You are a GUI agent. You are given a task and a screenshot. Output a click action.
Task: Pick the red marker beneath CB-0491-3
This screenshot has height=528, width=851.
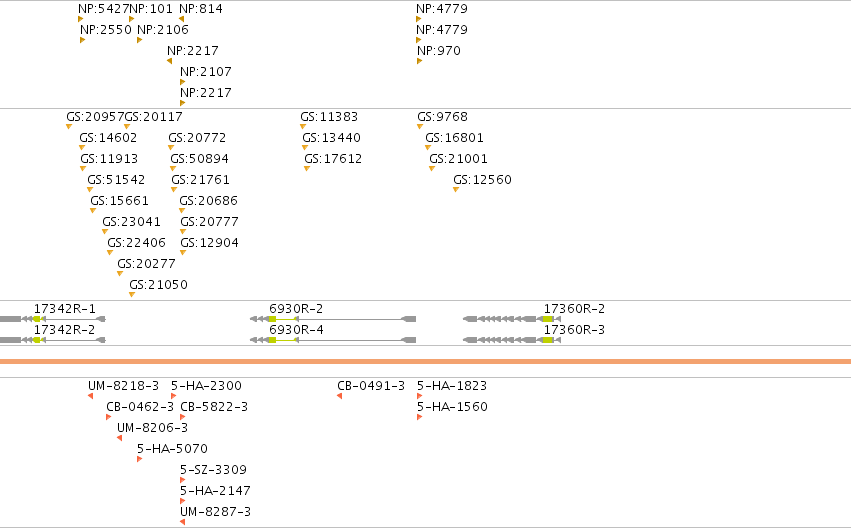(x=340, y=396)
